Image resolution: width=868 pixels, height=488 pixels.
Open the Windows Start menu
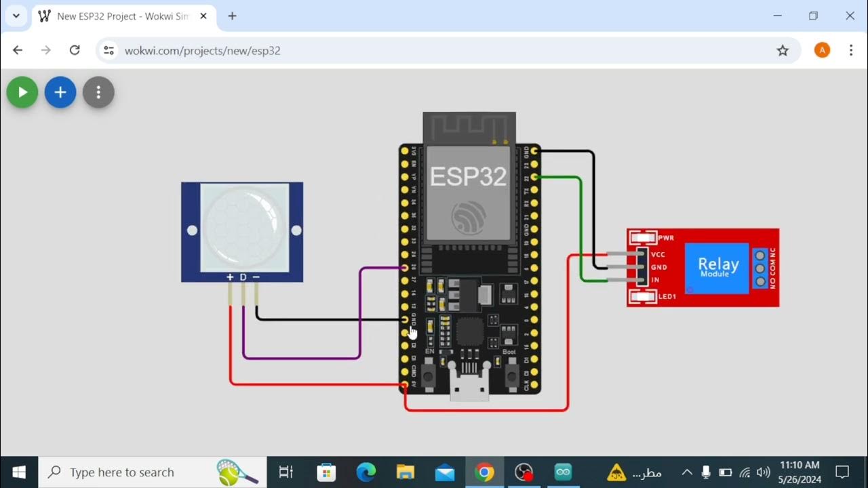[x=19, y=472]
